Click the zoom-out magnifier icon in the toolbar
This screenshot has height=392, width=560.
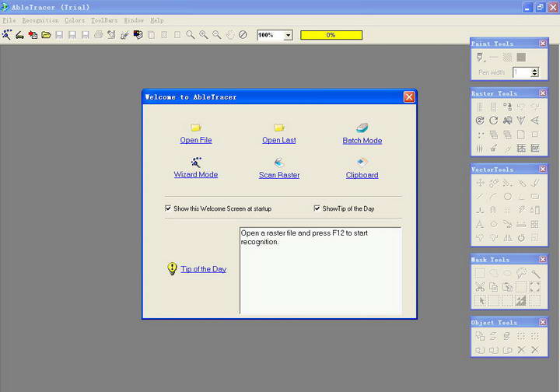(x=217, y=35)
